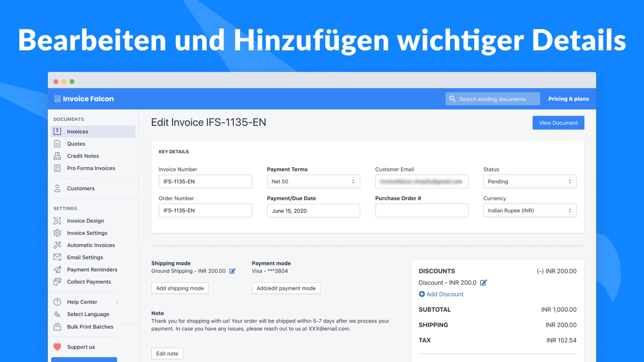Viewport: 644px width, 362px height.
Task: Click the Invoice Settings gear icon
Action: [57, 233]
